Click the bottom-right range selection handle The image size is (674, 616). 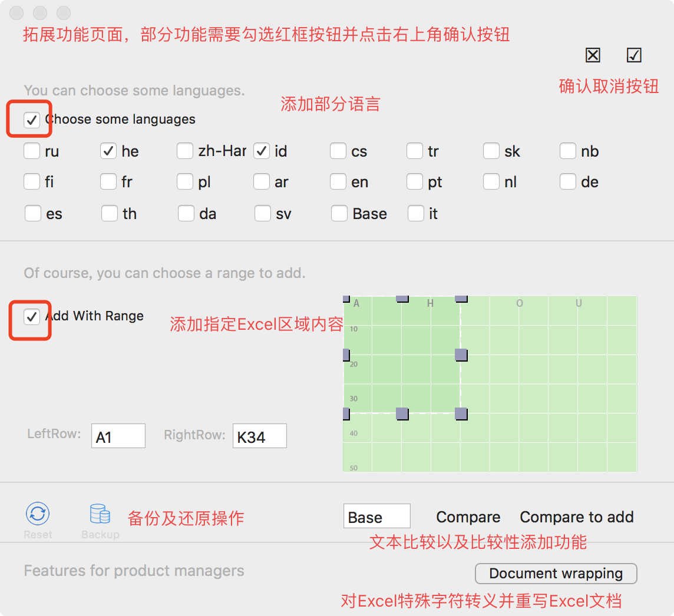(x=461, y=414)
